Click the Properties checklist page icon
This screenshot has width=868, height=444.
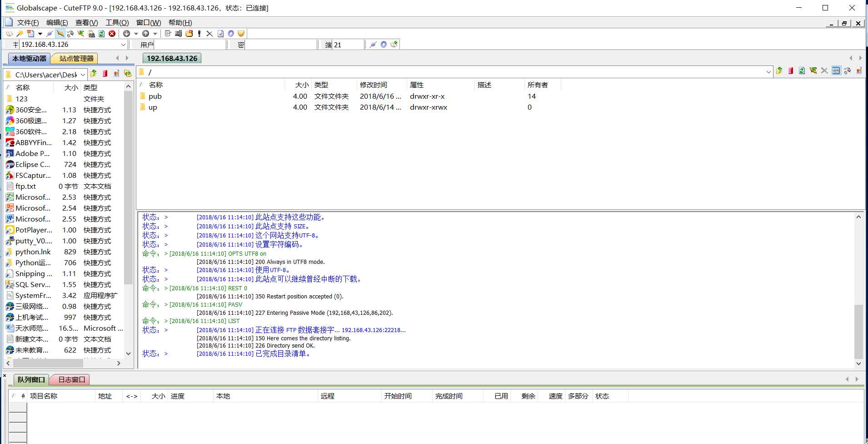[x=220, y=34]
